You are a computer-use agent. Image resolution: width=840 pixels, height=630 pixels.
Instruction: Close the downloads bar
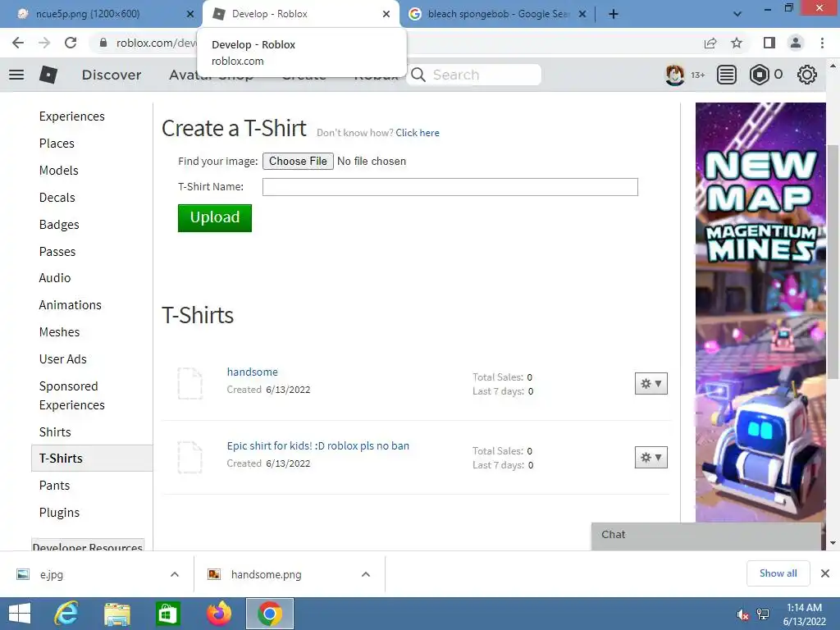(x=825, y=573)
